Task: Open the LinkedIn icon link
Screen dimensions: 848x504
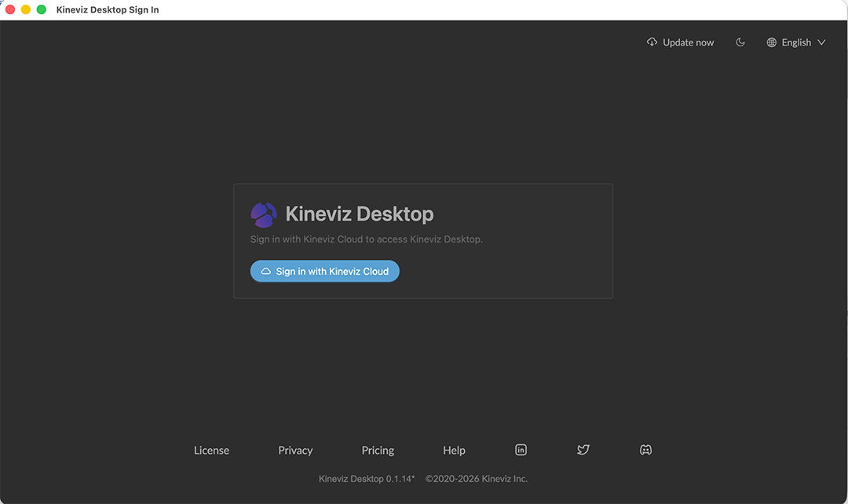Action: [x=521, y=450]
